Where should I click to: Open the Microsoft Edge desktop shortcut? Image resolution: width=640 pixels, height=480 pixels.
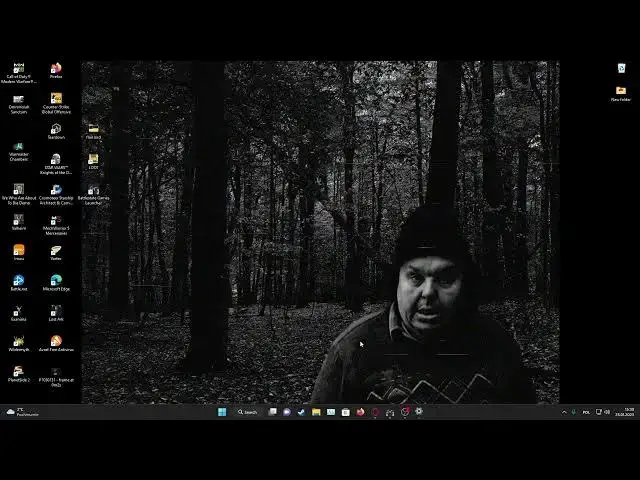click(56, 283)
